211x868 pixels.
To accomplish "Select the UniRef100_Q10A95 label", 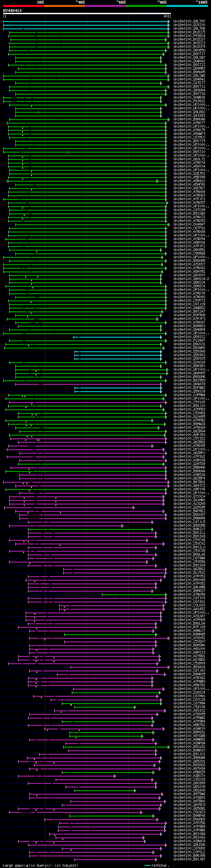I will 189,417.
